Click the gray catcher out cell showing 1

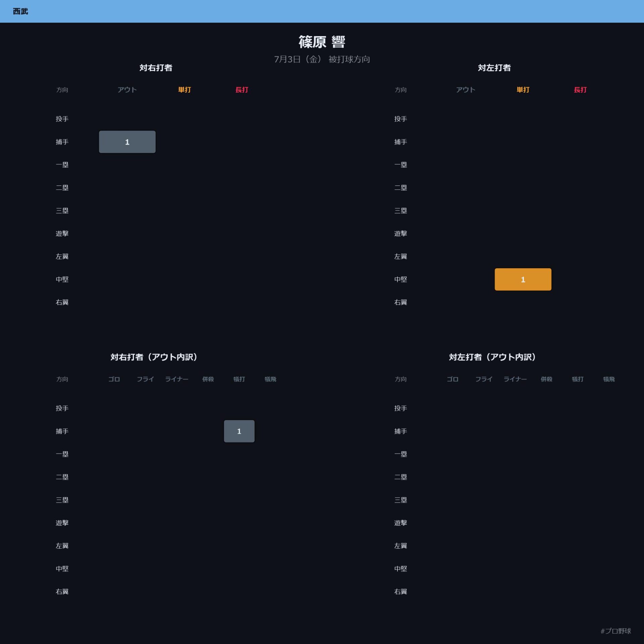(127, 142)
